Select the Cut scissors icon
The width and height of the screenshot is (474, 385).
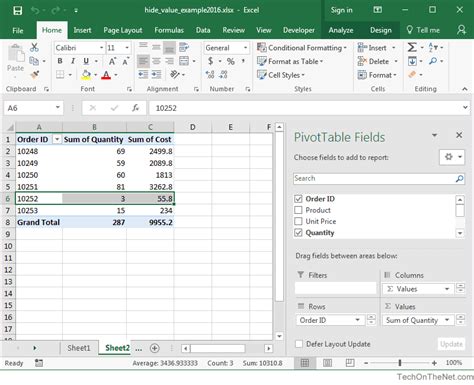(x=34, y=47)
